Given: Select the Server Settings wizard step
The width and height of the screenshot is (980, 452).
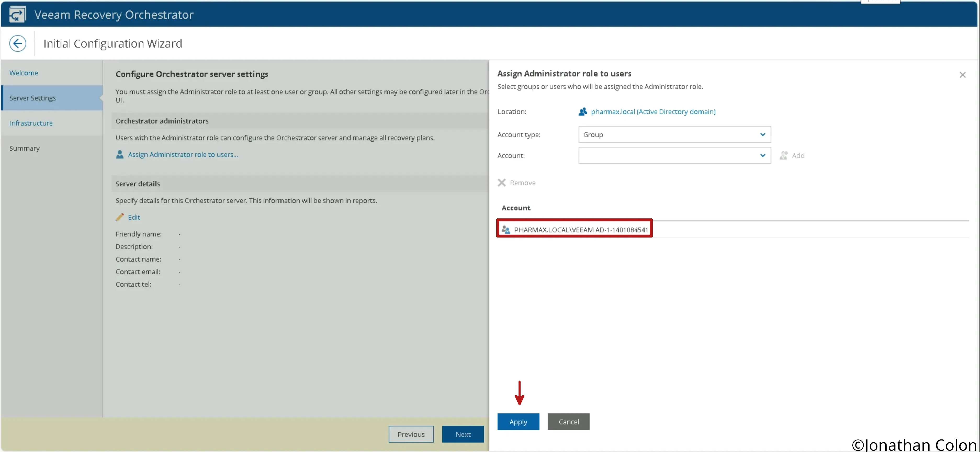Looking at the screenshot, I should pos(52,98).
